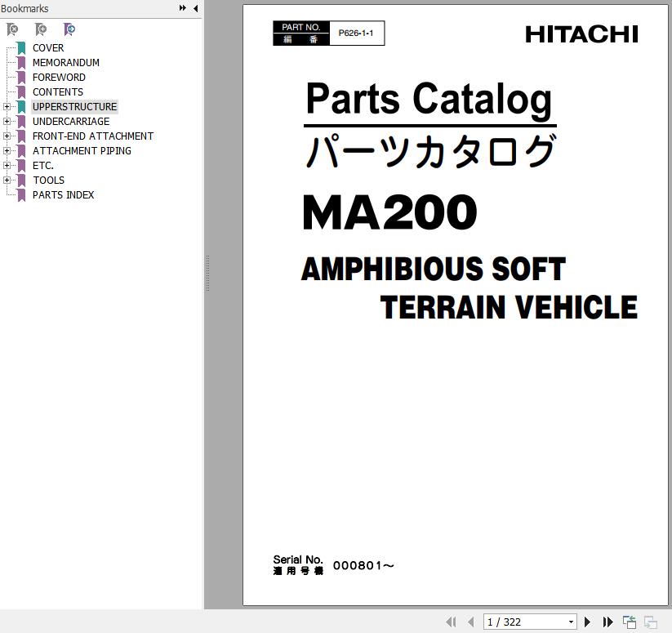Click the UPPERSTRUCTURE bookmark ribbon icon
The image size is (672, 633).
21,107
